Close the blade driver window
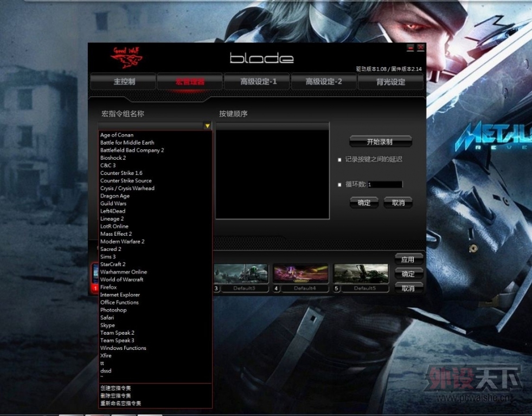Image resolution: width=532 pixels, height=416 pixels. tap(421, 48)
